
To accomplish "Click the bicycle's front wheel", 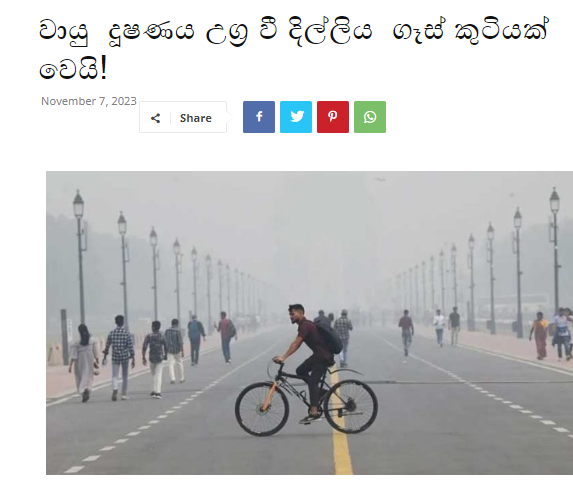I will (x=262, y=408).
